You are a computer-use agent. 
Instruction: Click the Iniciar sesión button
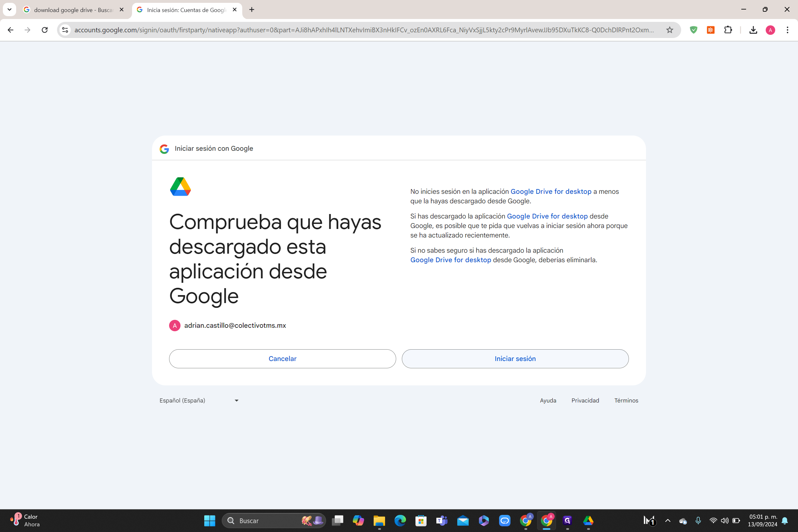tap(515, 358)
